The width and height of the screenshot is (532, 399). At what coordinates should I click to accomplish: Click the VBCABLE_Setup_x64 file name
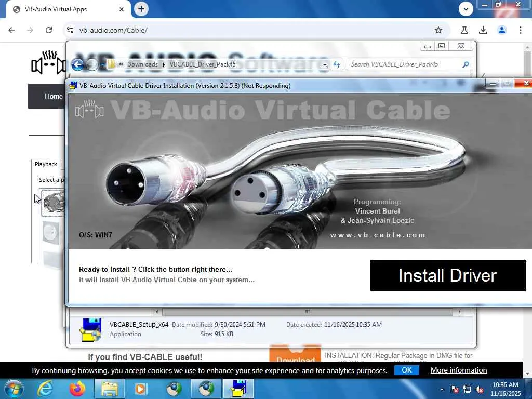click(x=139, y=325)
